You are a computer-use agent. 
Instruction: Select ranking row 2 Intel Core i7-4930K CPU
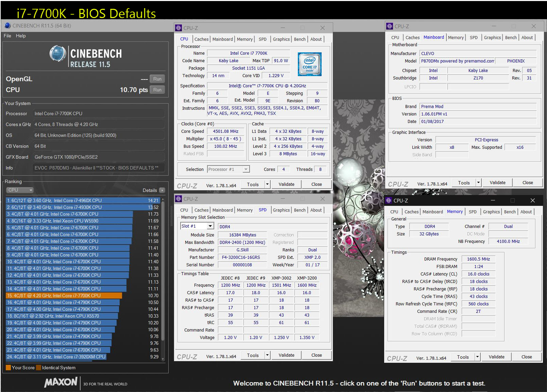coord(83,207)
